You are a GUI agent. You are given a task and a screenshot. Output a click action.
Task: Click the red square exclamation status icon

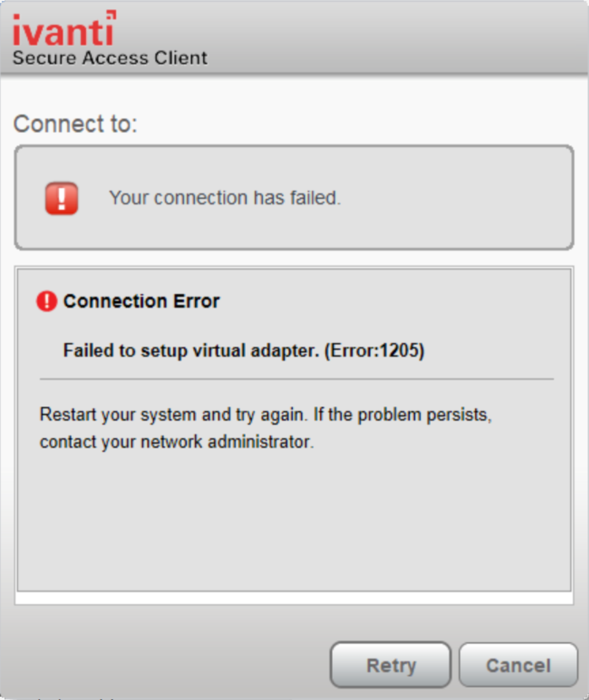coord(62,198)
